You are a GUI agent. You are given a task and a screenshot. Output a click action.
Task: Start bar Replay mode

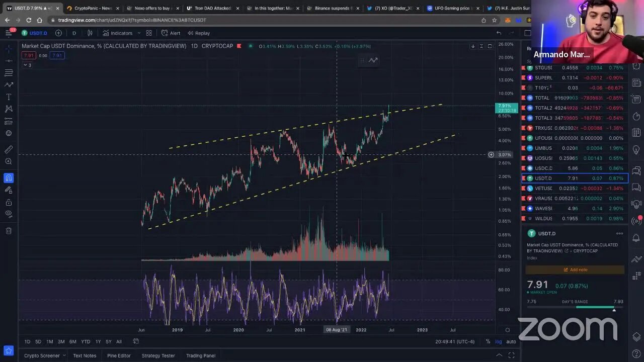pos(199,33)
